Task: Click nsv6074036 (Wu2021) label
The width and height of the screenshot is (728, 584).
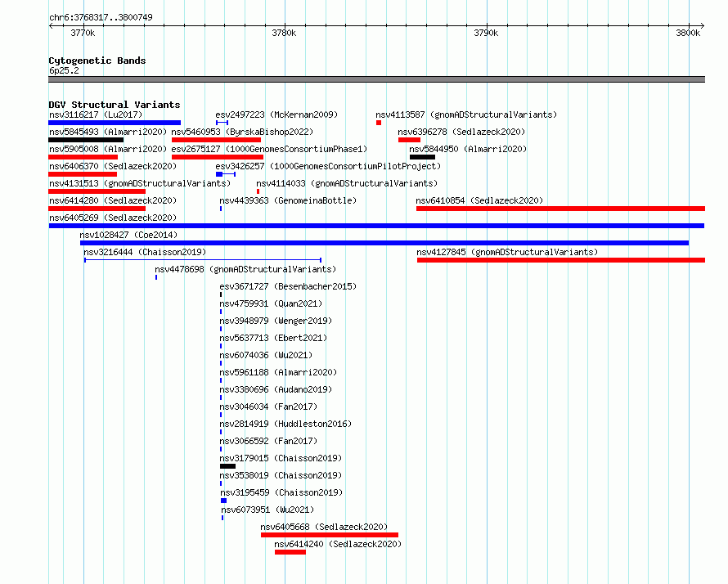Action: (266, 355)
